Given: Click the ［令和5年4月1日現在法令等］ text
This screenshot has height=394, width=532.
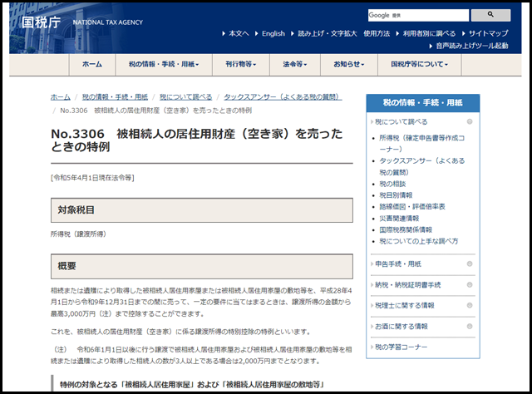Looking at the screenshot, I should [92, 178].
